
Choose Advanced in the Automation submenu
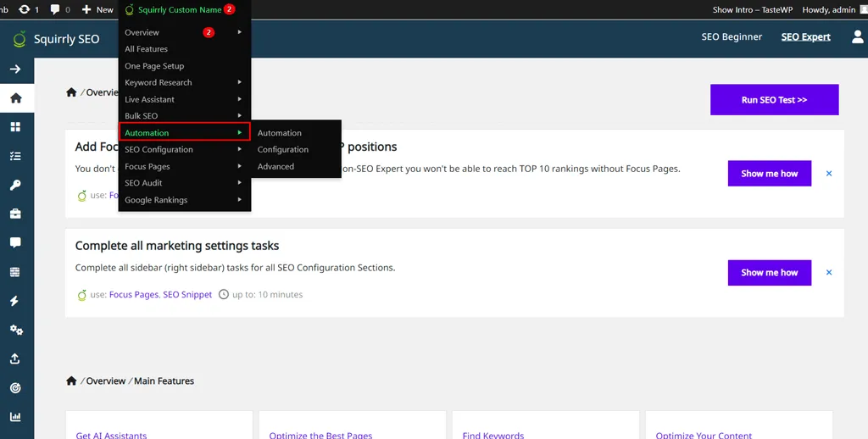[275, 166]
